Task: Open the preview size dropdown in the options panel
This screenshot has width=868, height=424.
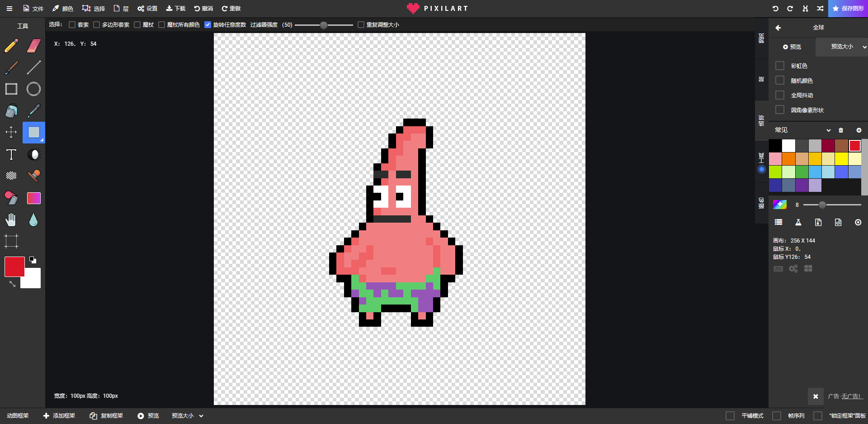Action: click(x=842, y=47)
